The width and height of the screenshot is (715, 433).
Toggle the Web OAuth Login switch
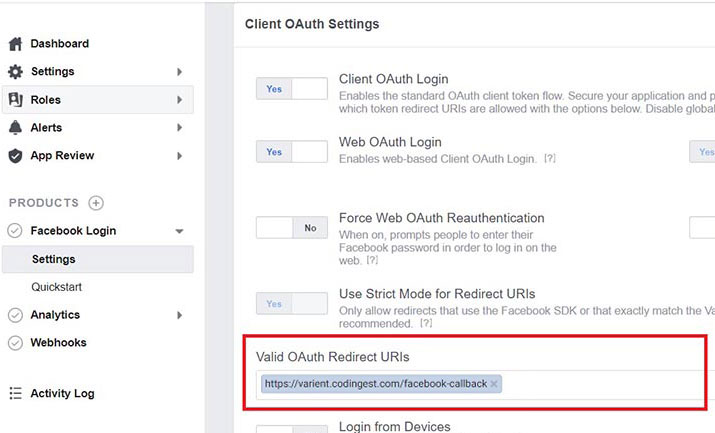point(291,152)
